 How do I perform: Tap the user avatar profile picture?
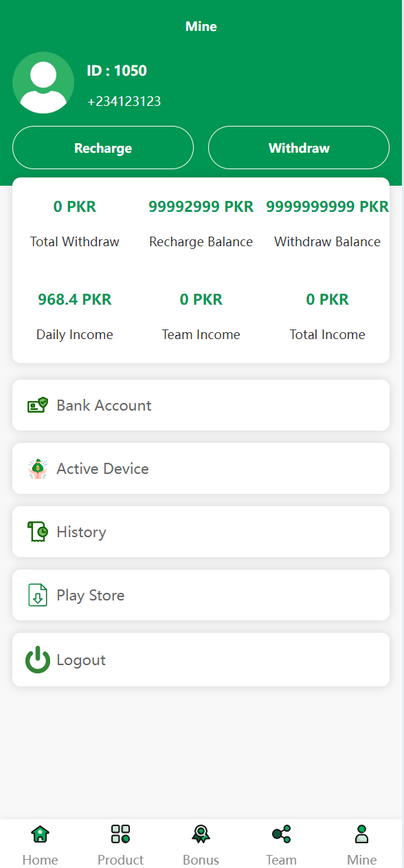(43, 83)
